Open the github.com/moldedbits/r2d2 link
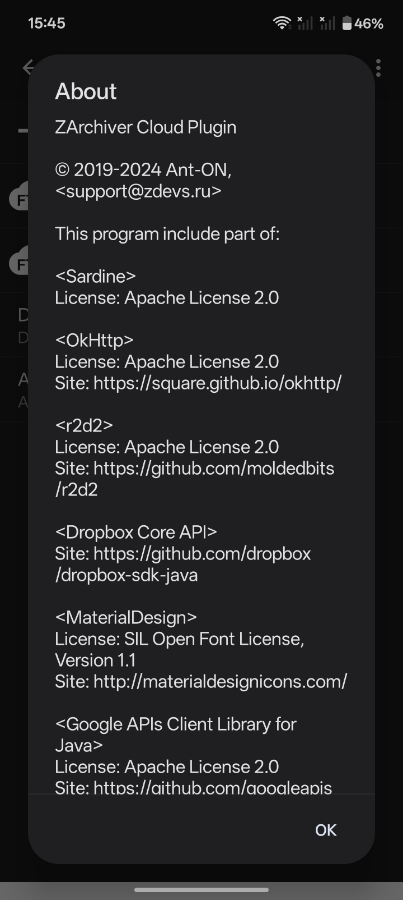 (x=195, y=479)
